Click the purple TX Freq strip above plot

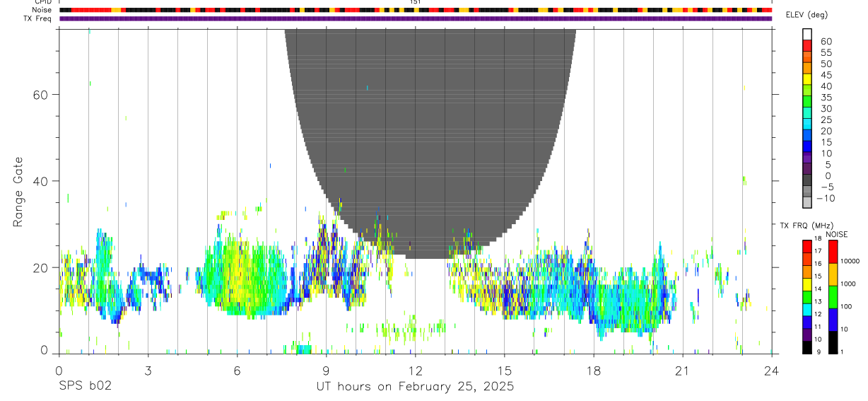[416, 18]
